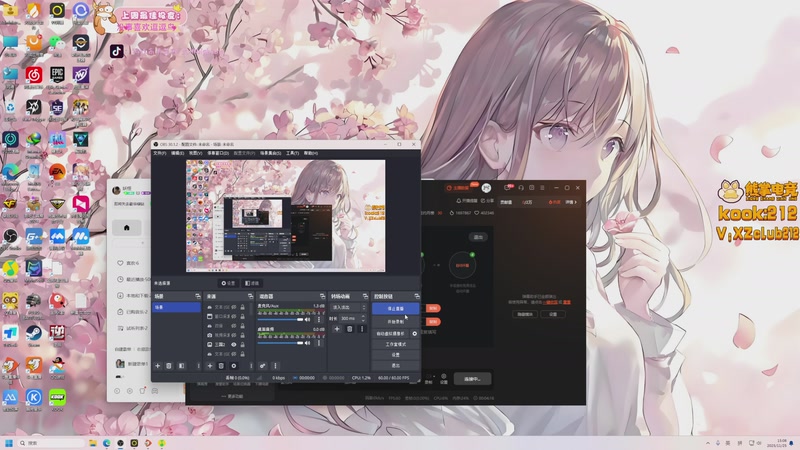Image resolution: width=800 pixels, height=450 pixels.
Task: Add a new source in Sources dock
Action: [210, 366]
